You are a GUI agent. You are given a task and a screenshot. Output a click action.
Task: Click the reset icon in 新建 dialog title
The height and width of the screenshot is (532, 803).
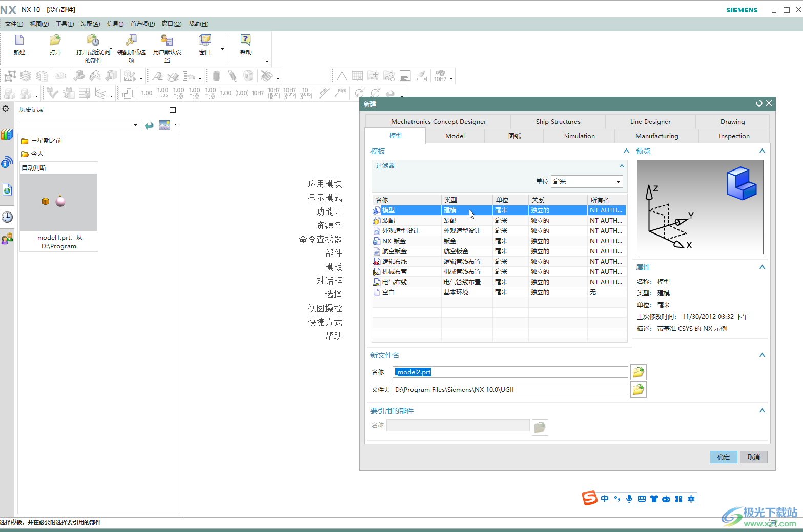pyautogui.click(x=759, y=103)
